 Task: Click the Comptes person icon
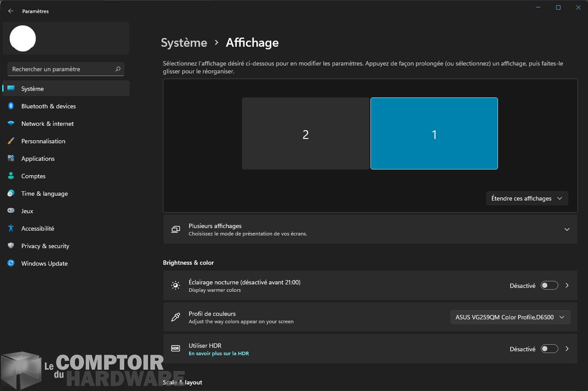pos(11,176)
